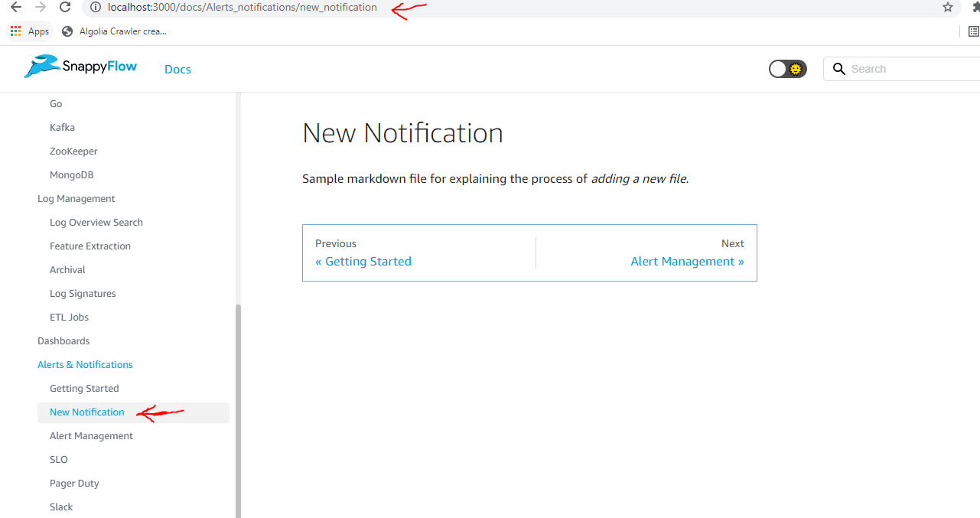Reload the page with the refresh icon

coord(66,8)
